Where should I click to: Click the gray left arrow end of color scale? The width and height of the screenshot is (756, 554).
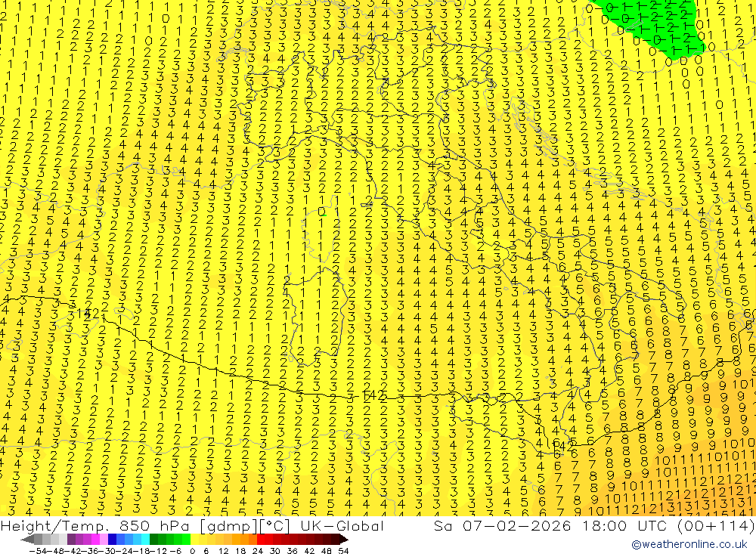point(27,539)
